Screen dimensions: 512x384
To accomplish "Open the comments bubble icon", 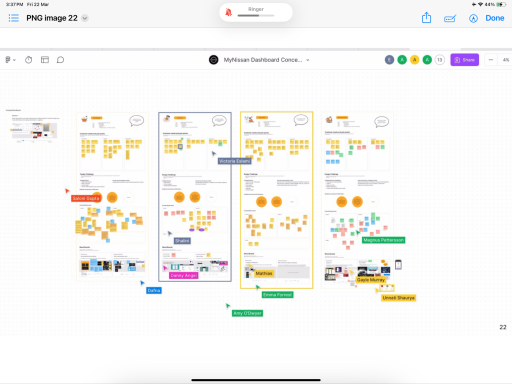I will 60,60.
